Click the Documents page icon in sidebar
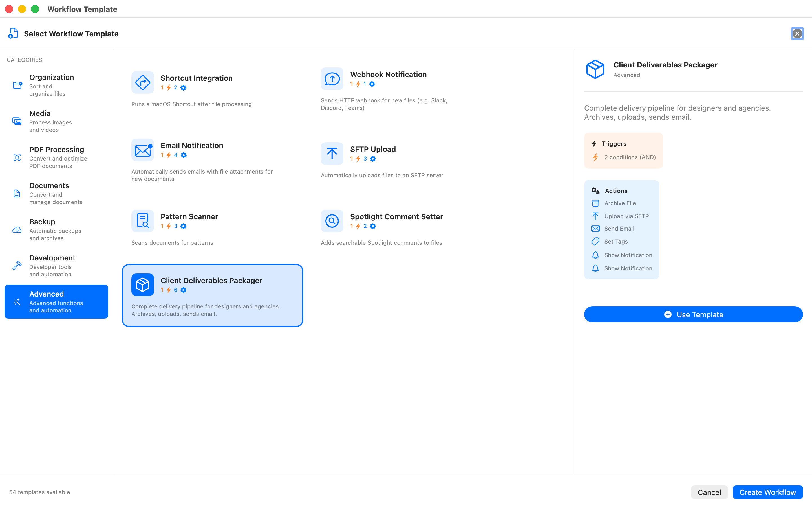The height and width of the screenshot is (508, 812). tap(17, 194)
